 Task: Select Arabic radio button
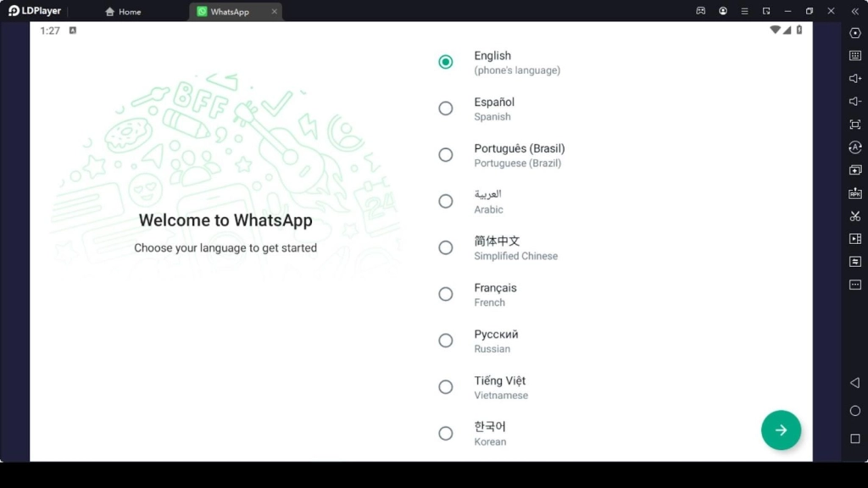[x=446, y=202]
